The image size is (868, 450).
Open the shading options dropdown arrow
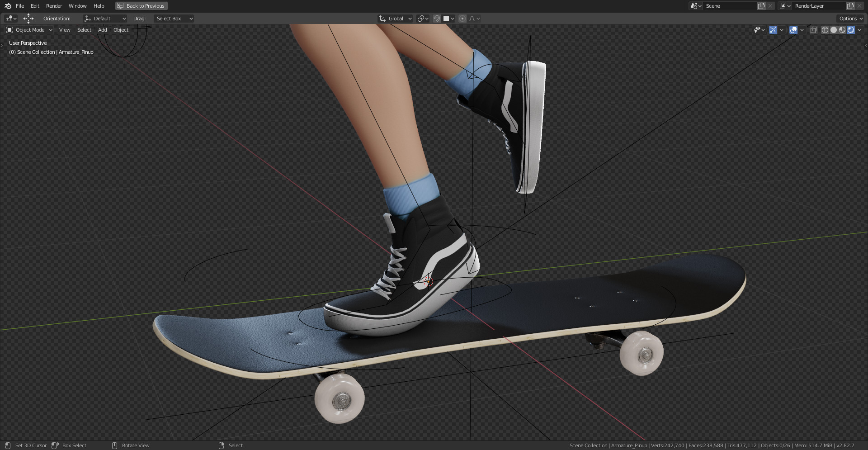(x=859, y=30)
